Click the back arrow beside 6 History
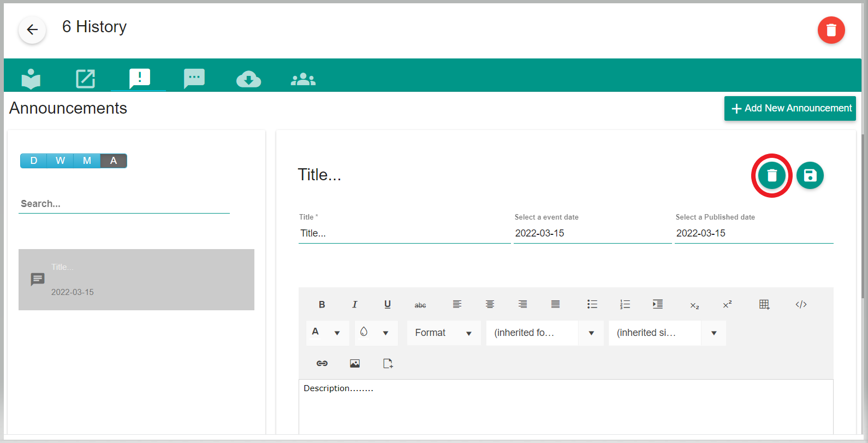The image size is (868, 443). (32, 29)
